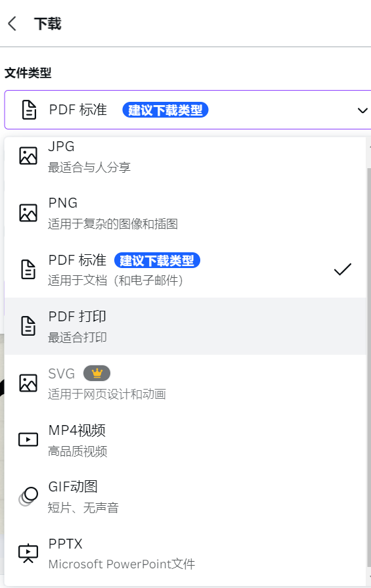Click the MP4视频 play icon
This screenshot has width=371, height=588.
point(28,440)
